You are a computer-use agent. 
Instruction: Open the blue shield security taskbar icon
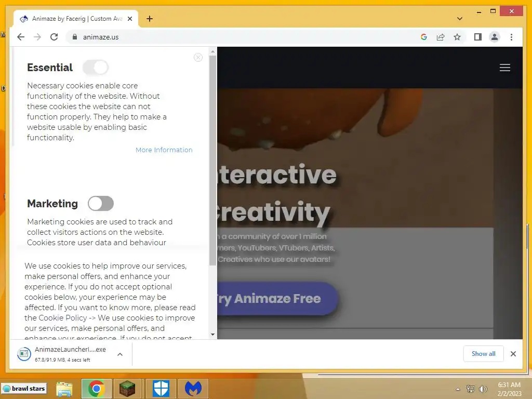161,389
